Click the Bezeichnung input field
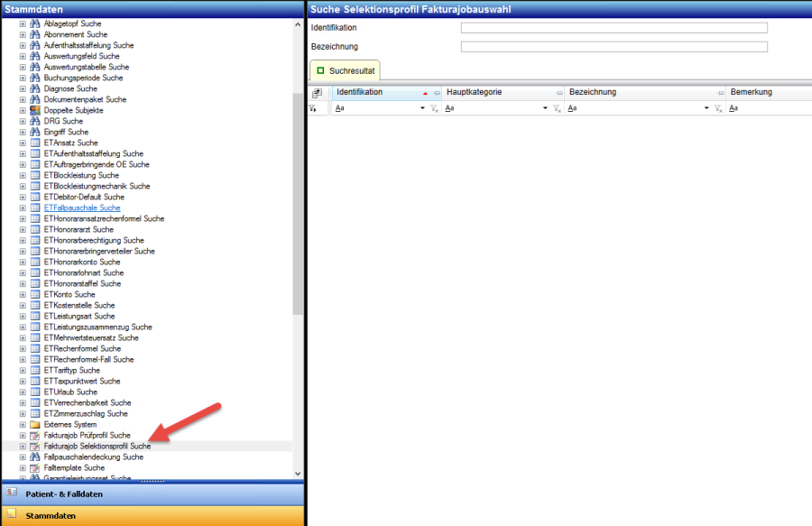 point(614,47)
